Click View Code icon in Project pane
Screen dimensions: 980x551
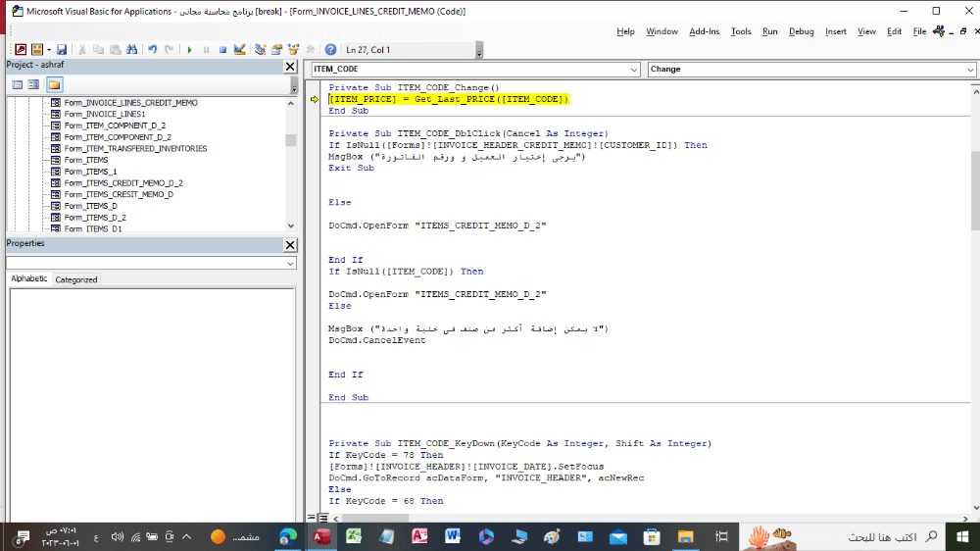tap(18, 84)
